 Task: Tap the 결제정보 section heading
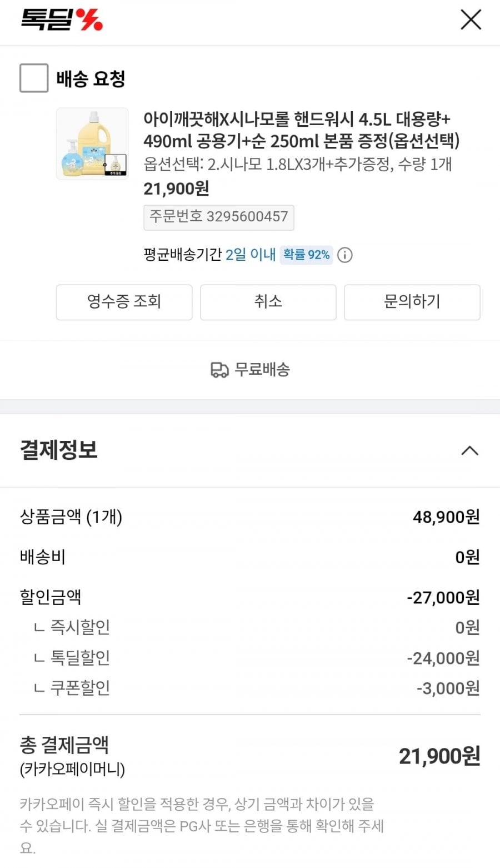[59, 450]
